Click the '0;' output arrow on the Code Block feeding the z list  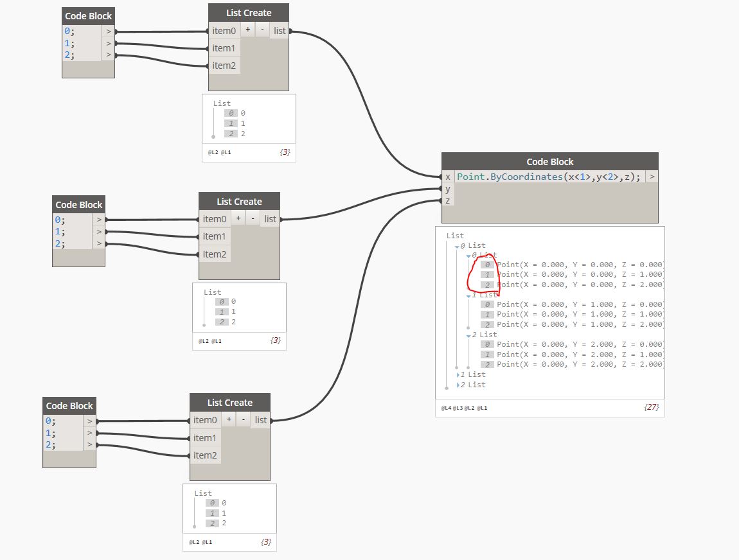pyautogui.click(x=89, y=421)
